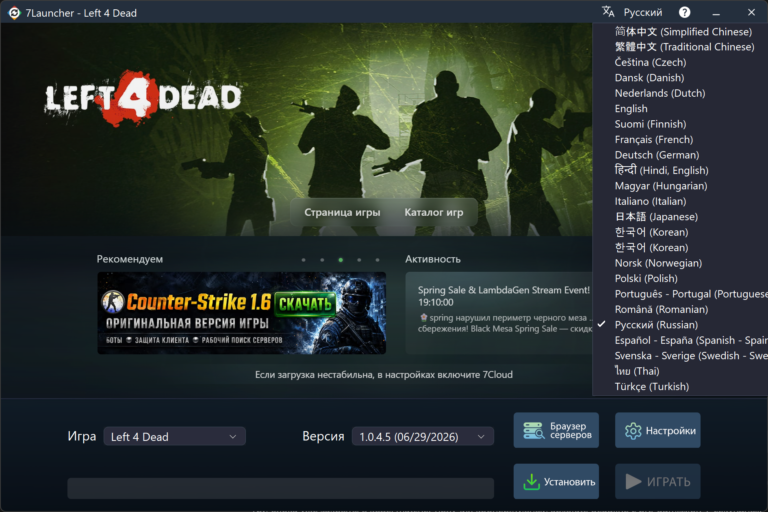Select Simplified Chinese language
Viewport: 768px width, 512px height.
683,31
